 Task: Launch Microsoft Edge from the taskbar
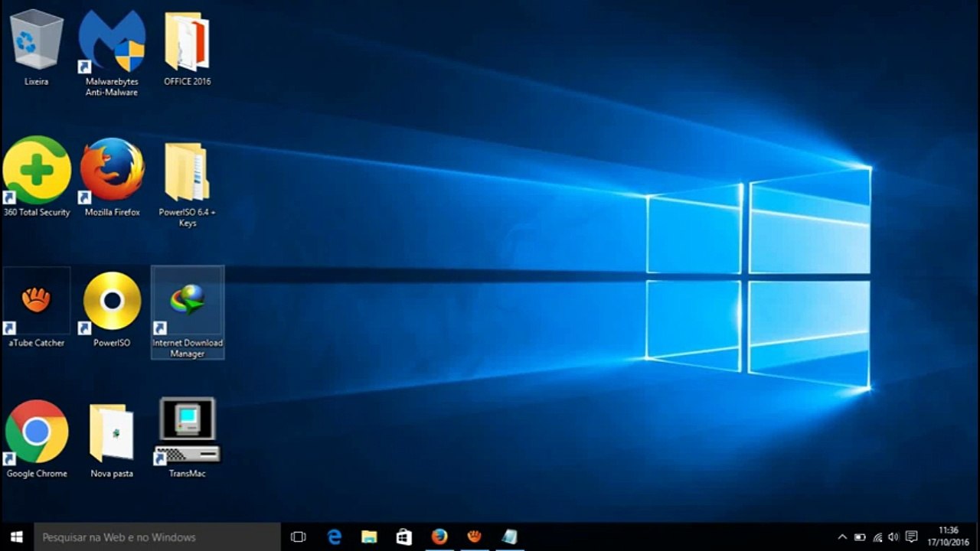tap(335, 537)
